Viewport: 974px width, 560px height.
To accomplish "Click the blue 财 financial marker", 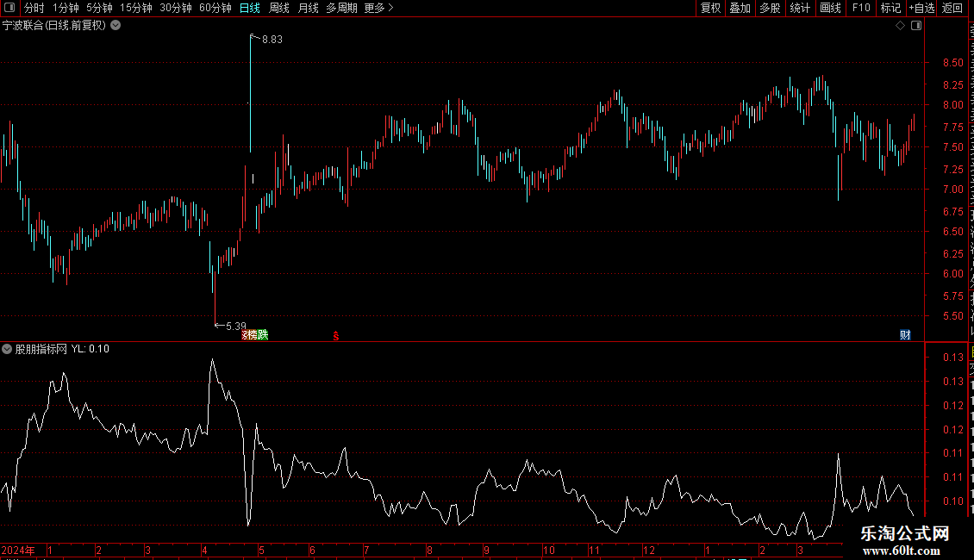I will pos(905,335).
